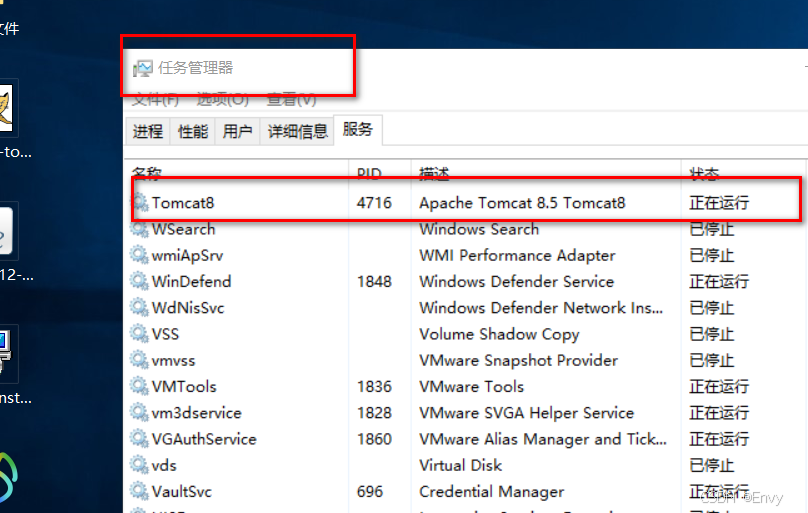
Task: Open the 查看(V) menu
Action: (x=291, y=99)
